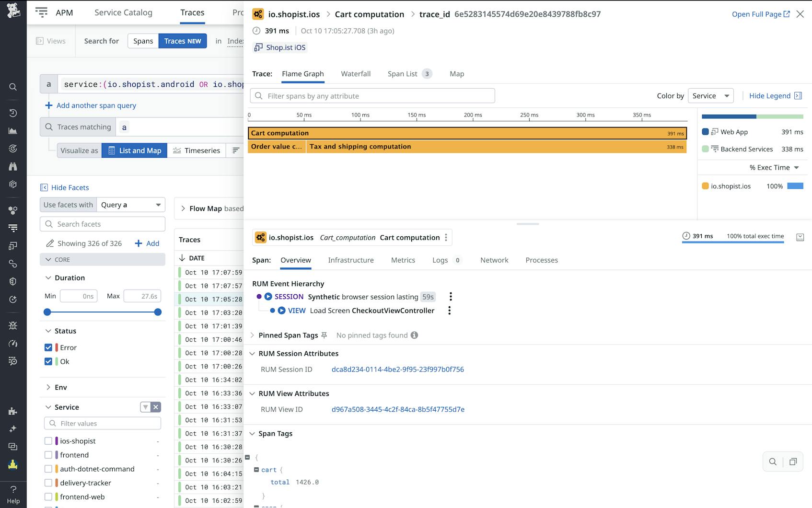Viewport: 812px width, 508px height.
Task: Click the magnifier icon in Span Tags panel
Action: [x=773, y=462]
